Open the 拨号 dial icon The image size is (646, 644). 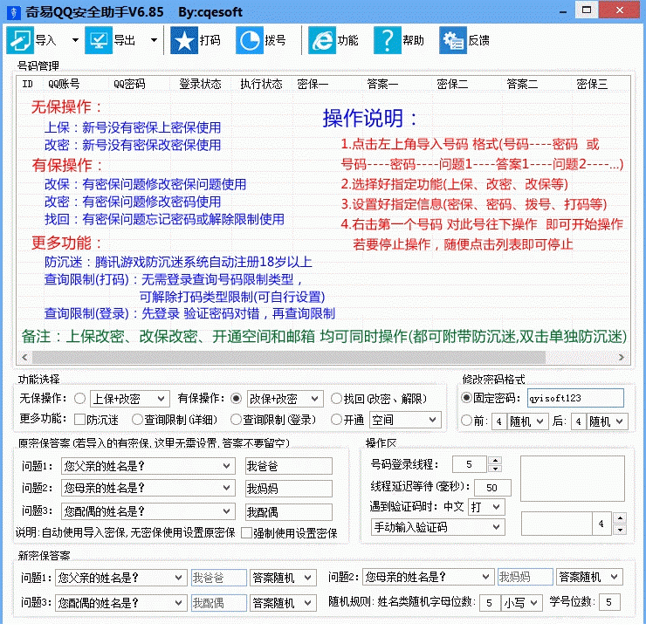click(250, 40)
